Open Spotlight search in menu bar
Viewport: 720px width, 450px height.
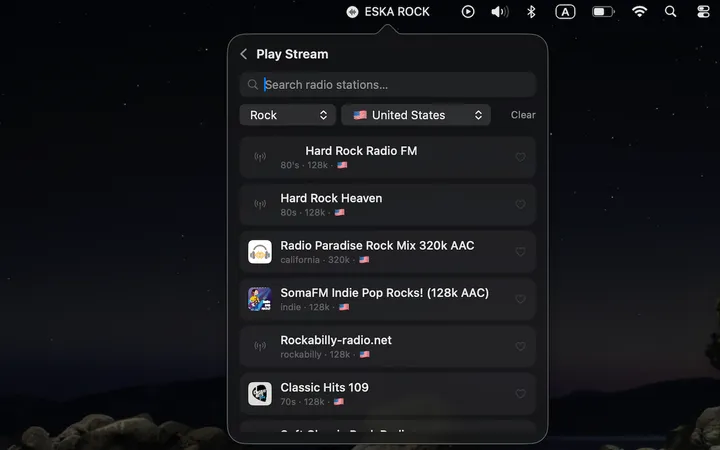coord(670,11)
